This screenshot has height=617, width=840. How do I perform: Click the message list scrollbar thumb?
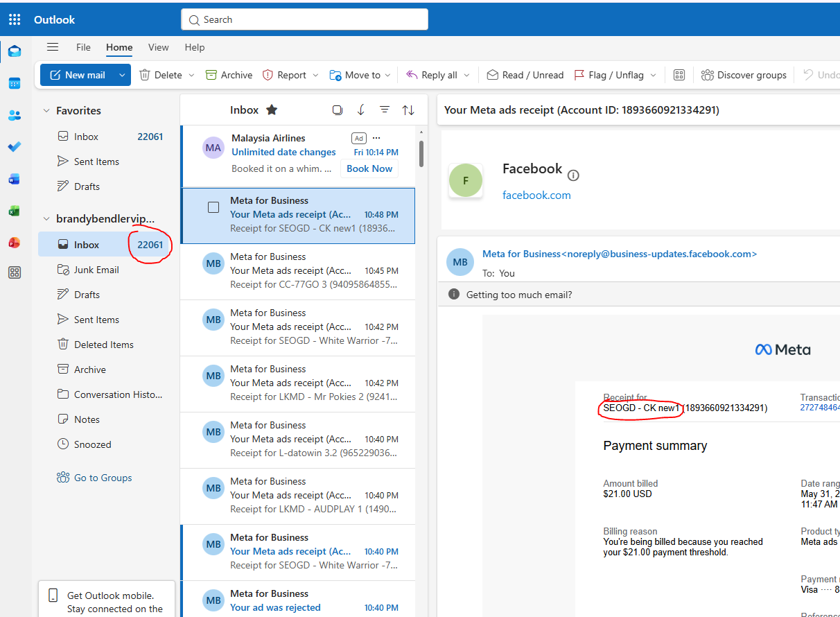[x=421, y=154]
